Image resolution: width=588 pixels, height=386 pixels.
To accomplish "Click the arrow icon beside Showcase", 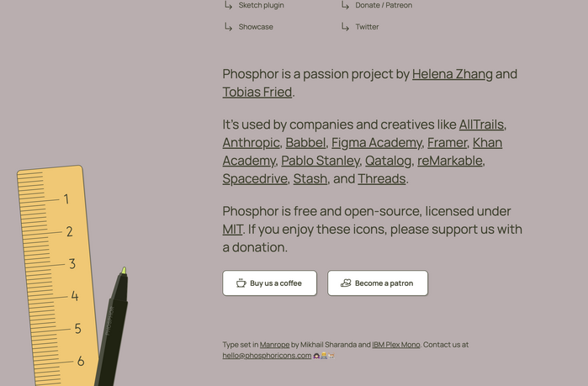I will (228, 27).
